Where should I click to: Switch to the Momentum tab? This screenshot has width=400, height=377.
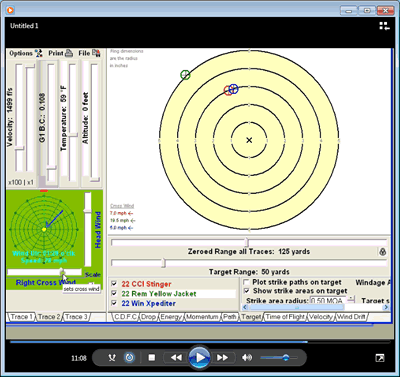click(202, 317)
